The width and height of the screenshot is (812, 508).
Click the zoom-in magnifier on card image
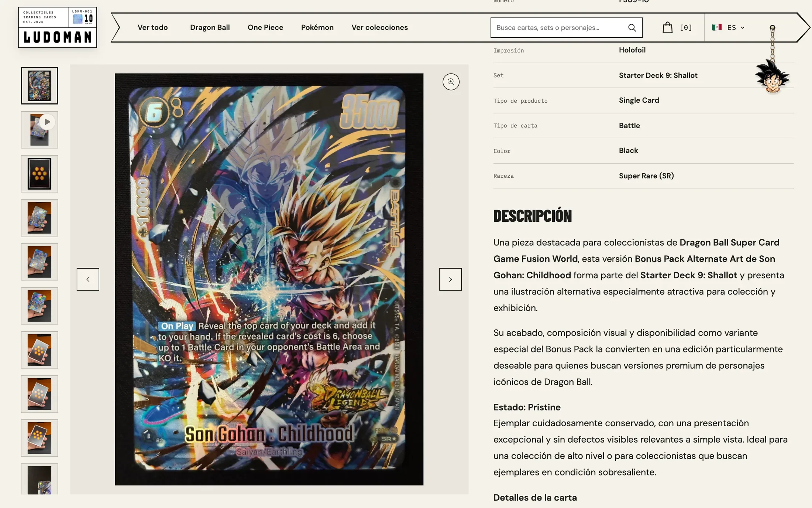pyautogui.click(x=451, y=82)
